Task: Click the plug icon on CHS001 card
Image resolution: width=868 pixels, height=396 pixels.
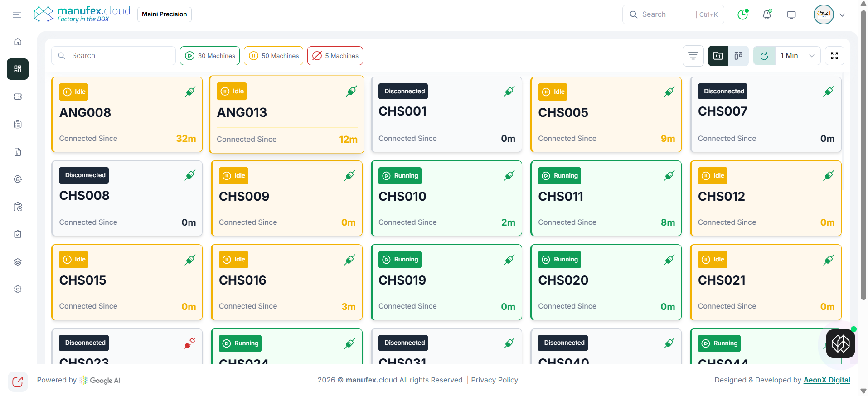Action: [509, 91]
